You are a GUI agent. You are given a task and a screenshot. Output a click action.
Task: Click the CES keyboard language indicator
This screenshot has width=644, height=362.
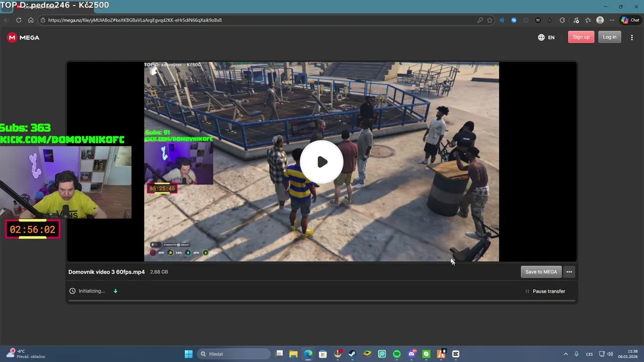tap(589, 354)
